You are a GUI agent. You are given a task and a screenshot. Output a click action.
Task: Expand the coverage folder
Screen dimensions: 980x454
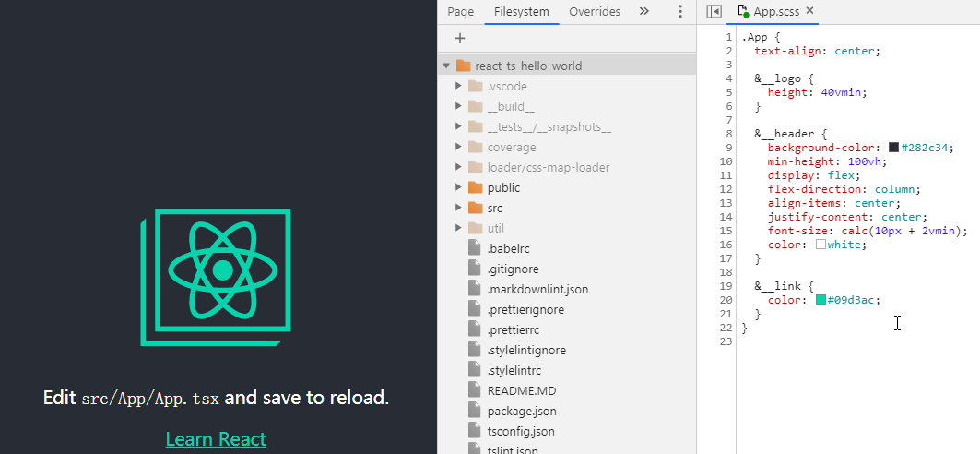(458, 147)
